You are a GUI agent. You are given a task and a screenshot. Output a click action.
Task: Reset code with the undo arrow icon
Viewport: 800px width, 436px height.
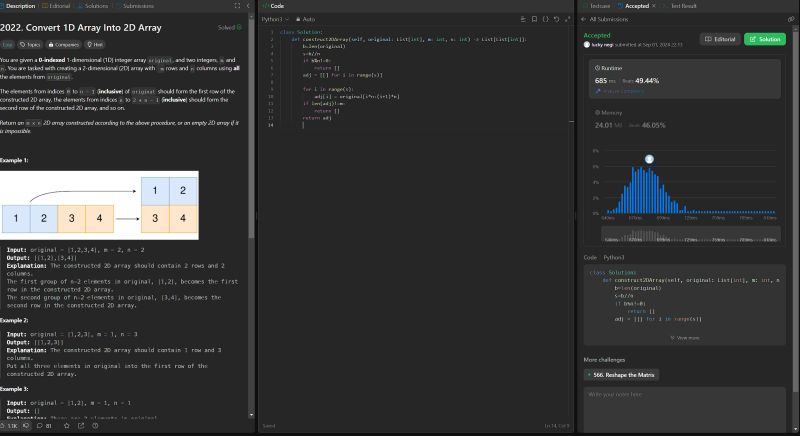click(556, 19)
